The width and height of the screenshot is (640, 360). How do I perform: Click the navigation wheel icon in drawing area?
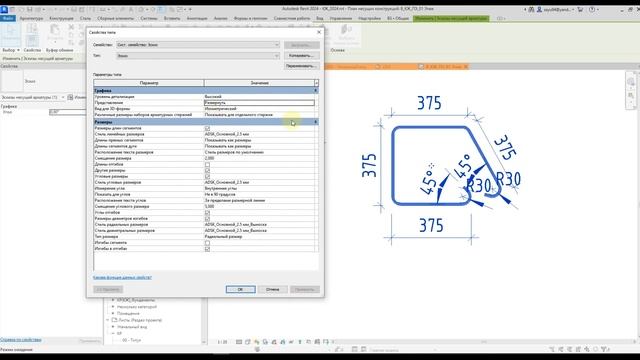pos(631,82)
